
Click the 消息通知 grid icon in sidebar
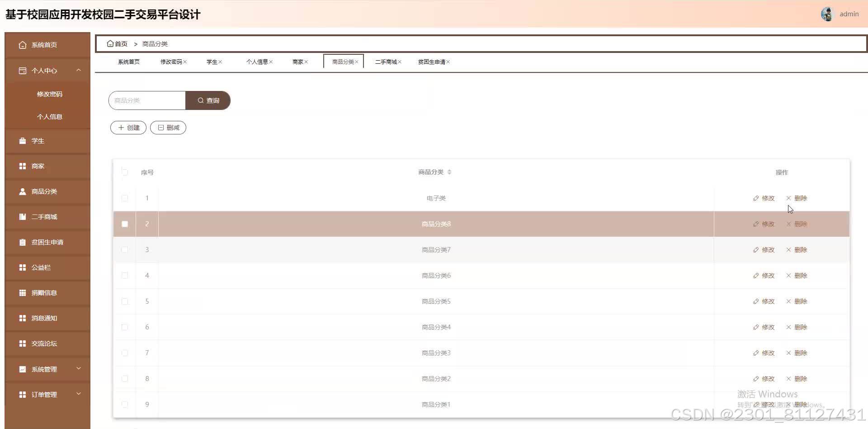click(x=23, y=318)
